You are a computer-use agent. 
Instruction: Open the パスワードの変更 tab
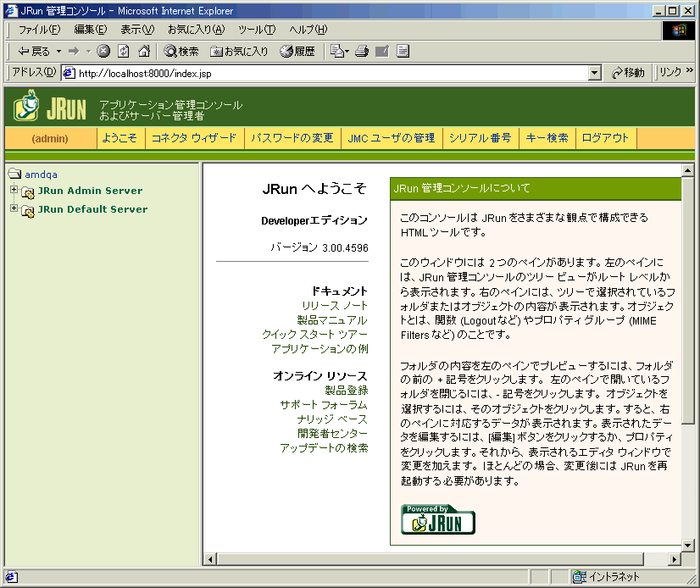292,138
